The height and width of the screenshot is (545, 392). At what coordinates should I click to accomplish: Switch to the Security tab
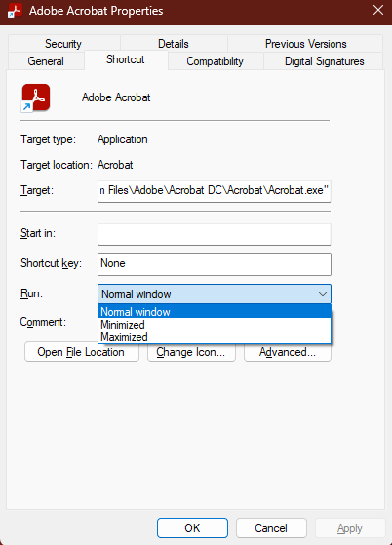[63, 44]
